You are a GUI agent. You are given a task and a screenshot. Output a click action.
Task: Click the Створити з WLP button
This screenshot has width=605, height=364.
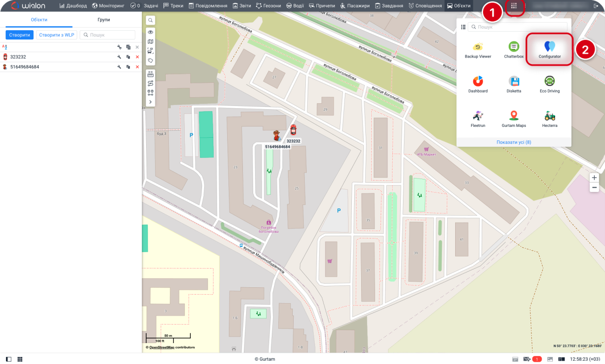(56, 35)
